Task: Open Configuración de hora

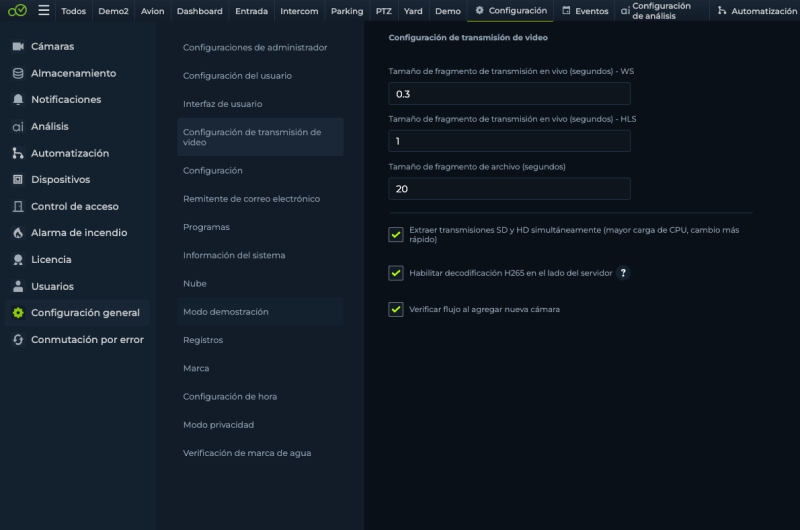Action: [260, 396]
